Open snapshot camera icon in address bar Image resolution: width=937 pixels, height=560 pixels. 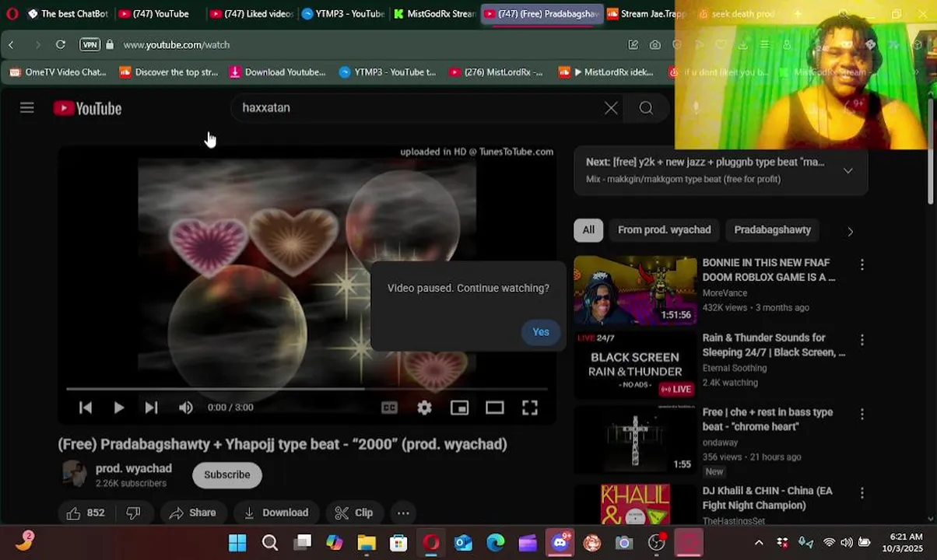[x=655, y=45]
